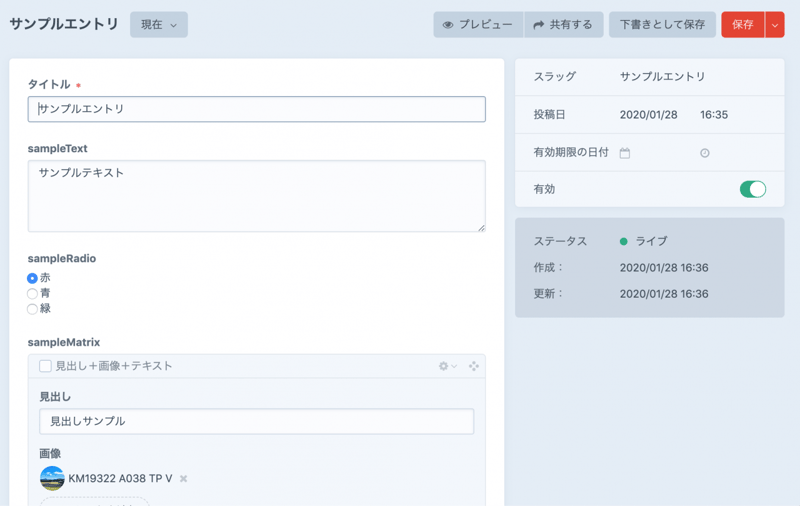
Task: Expand the dropdown arrow beside 保存
Action: (775, 25)
